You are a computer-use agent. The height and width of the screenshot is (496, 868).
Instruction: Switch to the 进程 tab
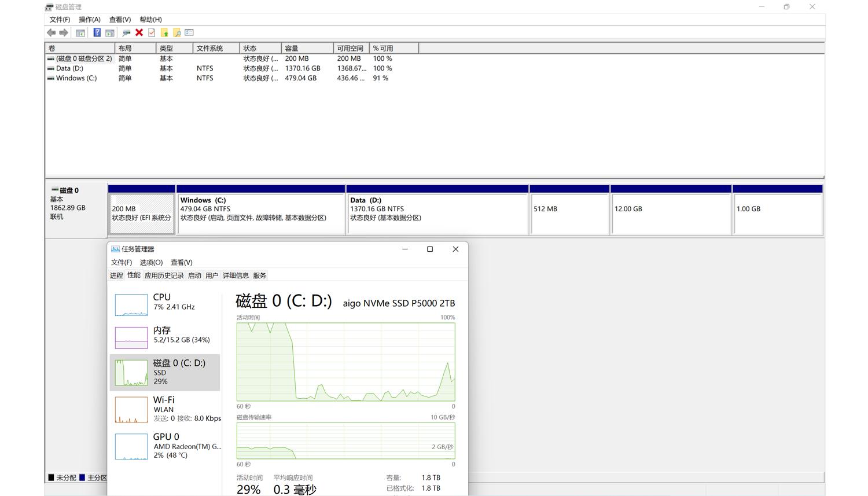coord(116,275)
